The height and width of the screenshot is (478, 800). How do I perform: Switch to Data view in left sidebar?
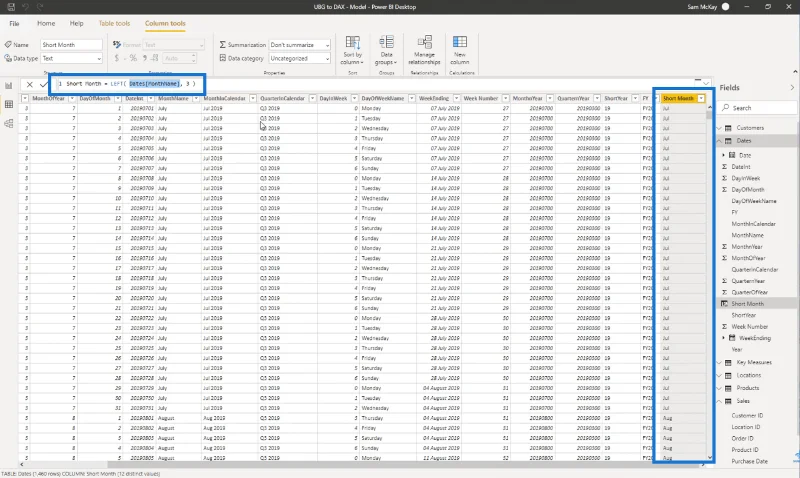(9, 105)
